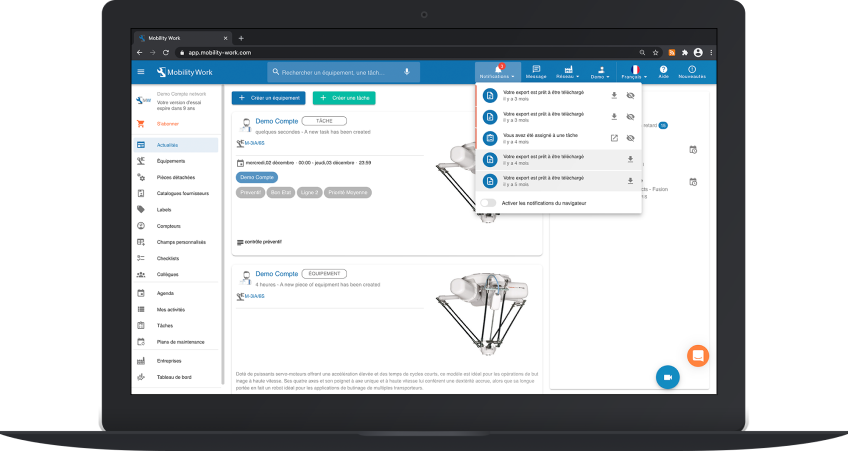This screenshot has width=848, height=451.
Task: Activate voice search microphone icon
Action: pyautogui.click(x=407, y=72)
